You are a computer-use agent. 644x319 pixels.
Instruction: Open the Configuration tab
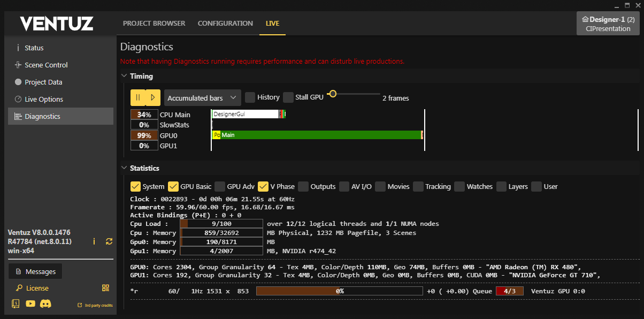point(225,24)
